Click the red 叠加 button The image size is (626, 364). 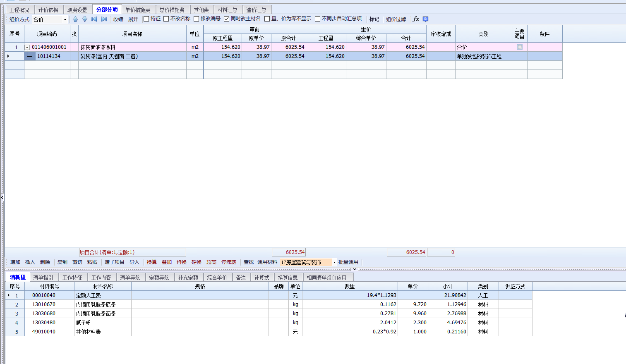click(x=167, y=262)
